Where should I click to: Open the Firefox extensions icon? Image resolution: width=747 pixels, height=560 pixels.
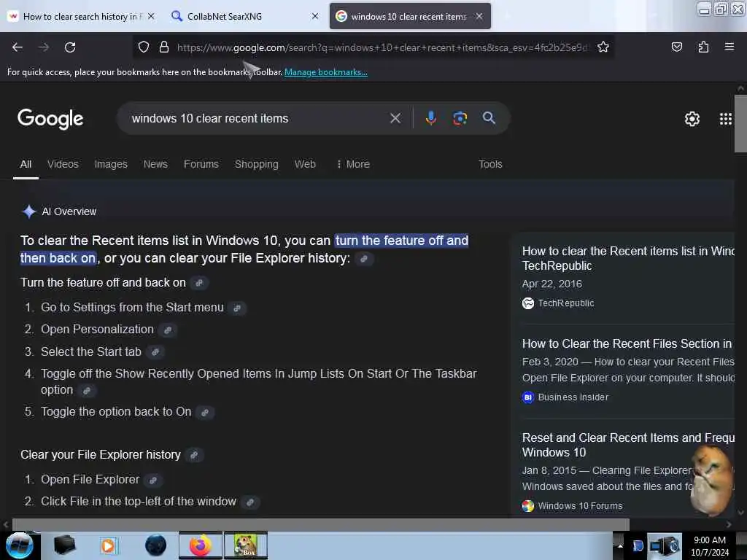tap(703, 47)
